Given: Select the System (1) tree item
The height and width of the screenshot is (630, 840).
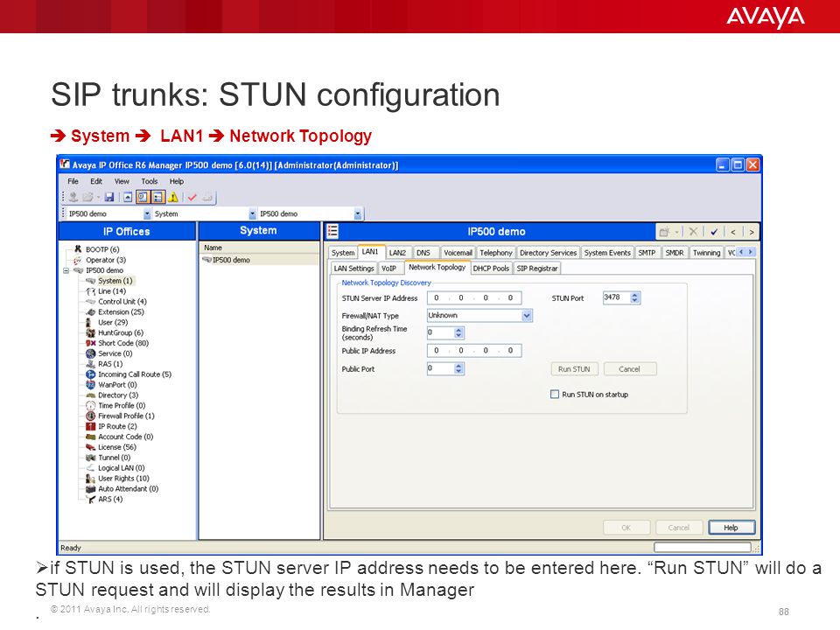Looking at the screenshot, I should click(x=115, y=281).
